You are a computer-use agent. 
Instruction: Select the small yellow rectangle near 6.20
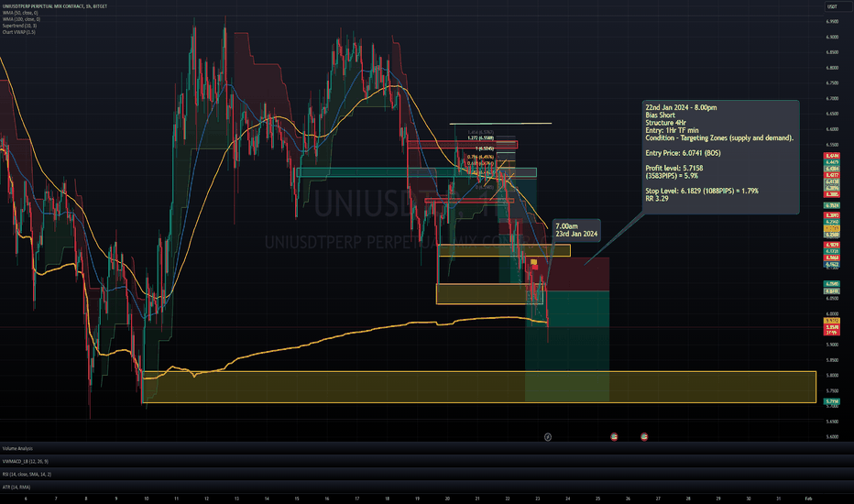tap(504, 251)
